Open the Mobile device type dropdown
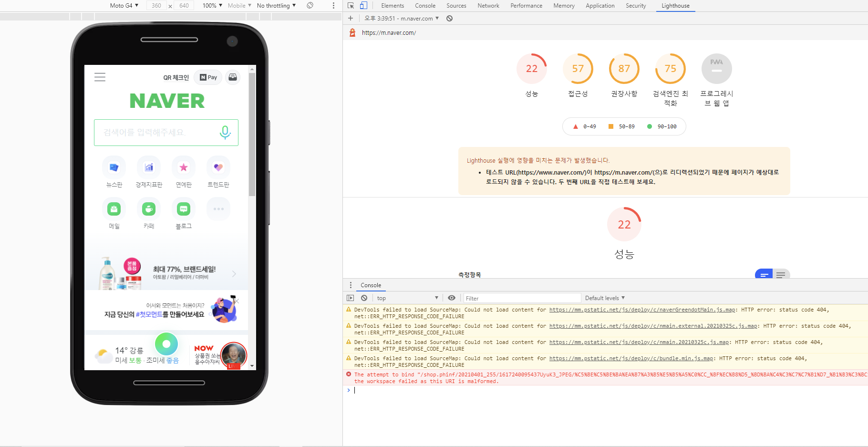This screenshot has height=447, width=868. point(239,5)
